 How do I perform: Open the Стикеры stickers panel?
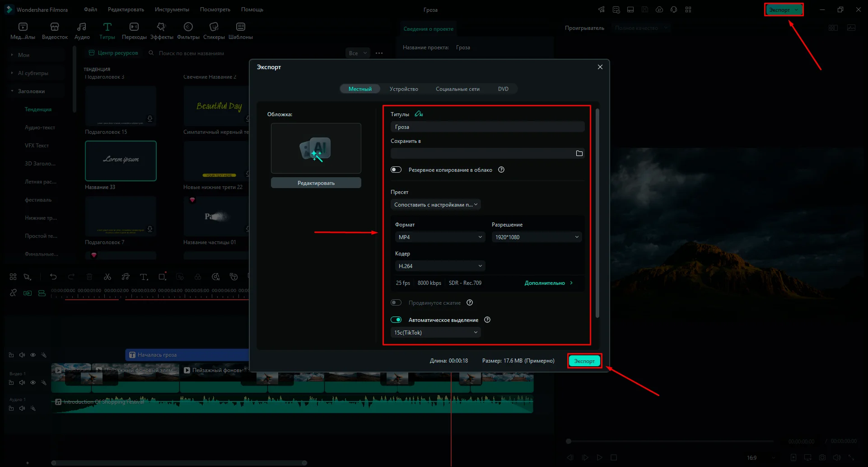(214, 31)
